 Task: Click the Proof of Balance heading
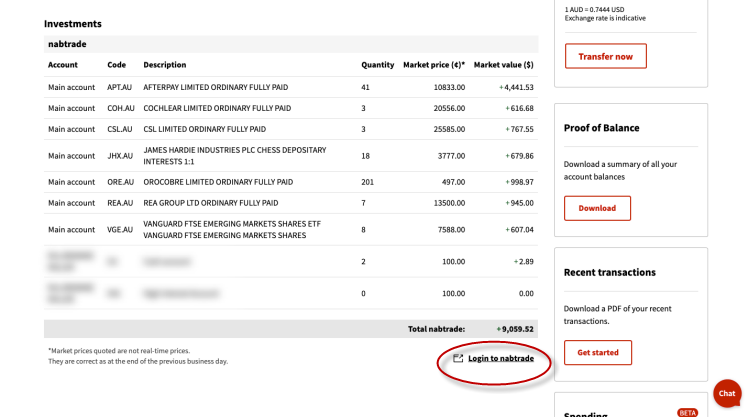coord(601,128)
